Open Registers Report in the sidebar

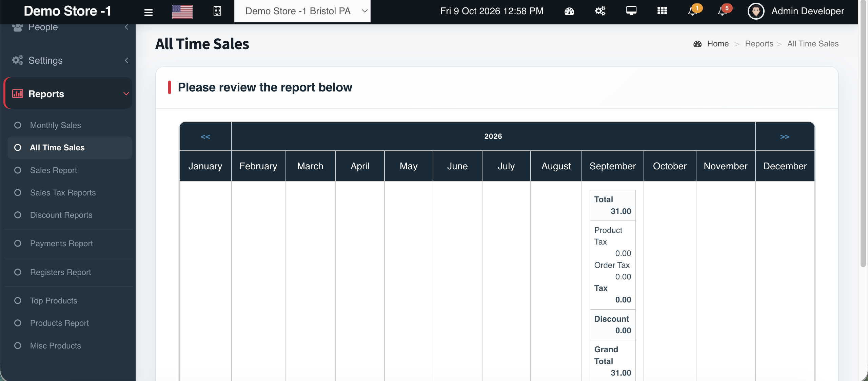[x=60, y=272]
